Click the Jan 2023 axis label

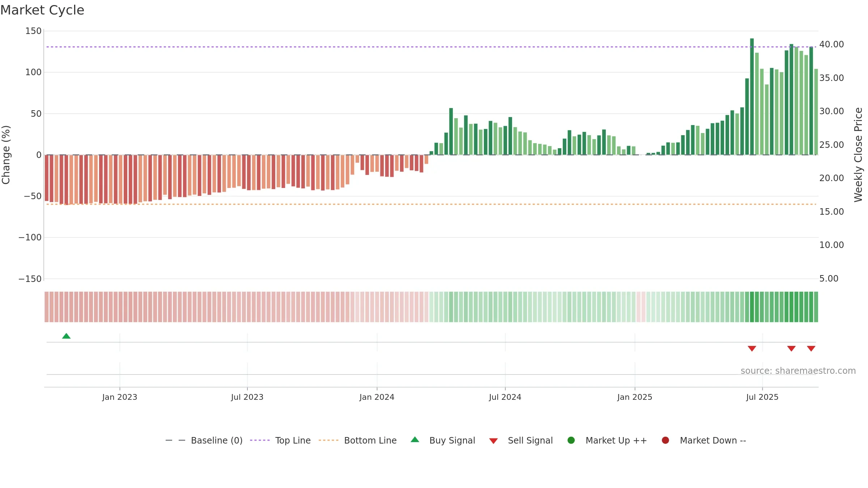coord(120,397)
